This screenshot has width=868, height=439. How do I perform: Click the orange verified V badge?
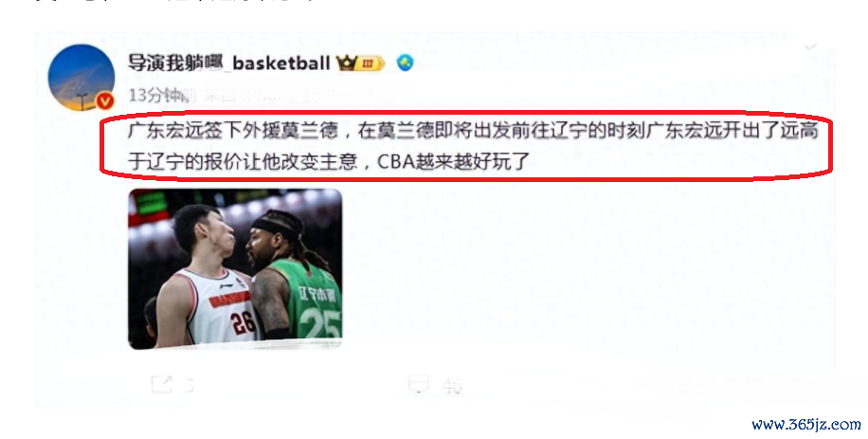tap(104, 101)
